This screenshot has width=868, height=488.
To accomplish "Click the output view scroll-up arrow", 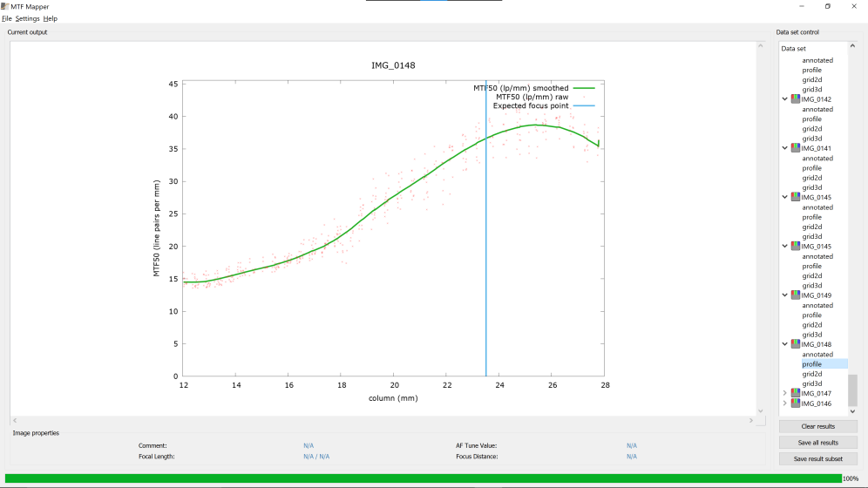I will [x=761, y=46].
